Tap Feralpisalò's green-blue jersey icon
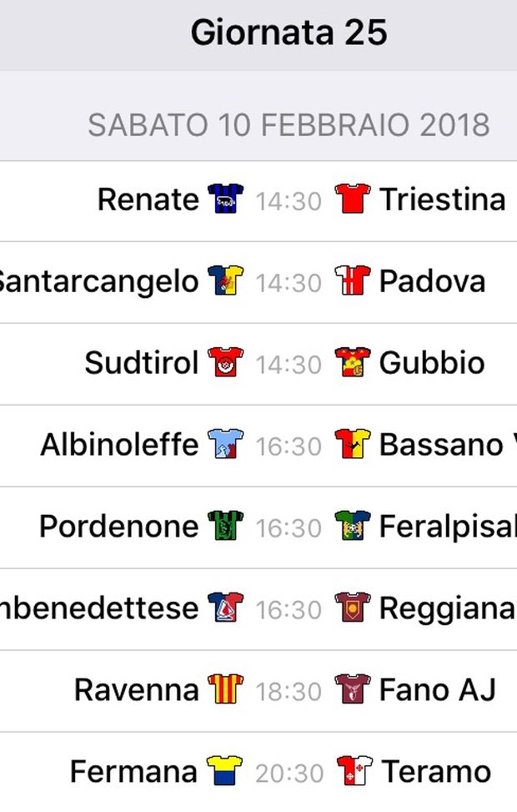 [x=353, y=526]
